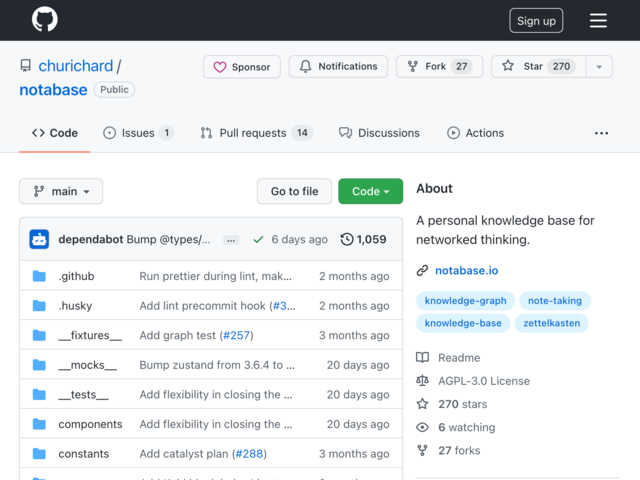
Task: Click the knowledge-base topic tag
Action: point(463,323)
